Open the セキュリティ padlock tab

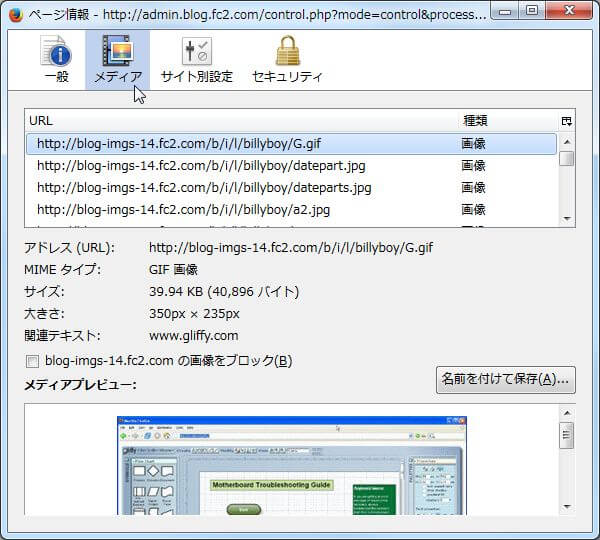[x=287, y=60]
